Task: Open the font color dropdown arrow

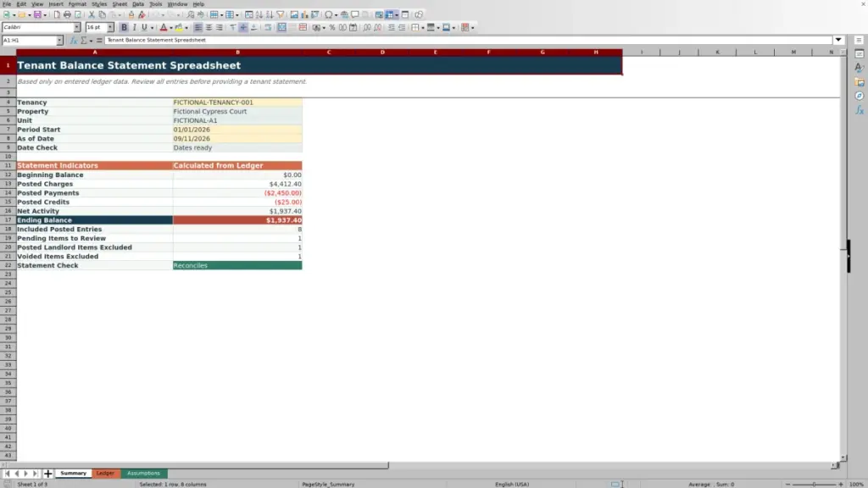Action: [171, 28]
